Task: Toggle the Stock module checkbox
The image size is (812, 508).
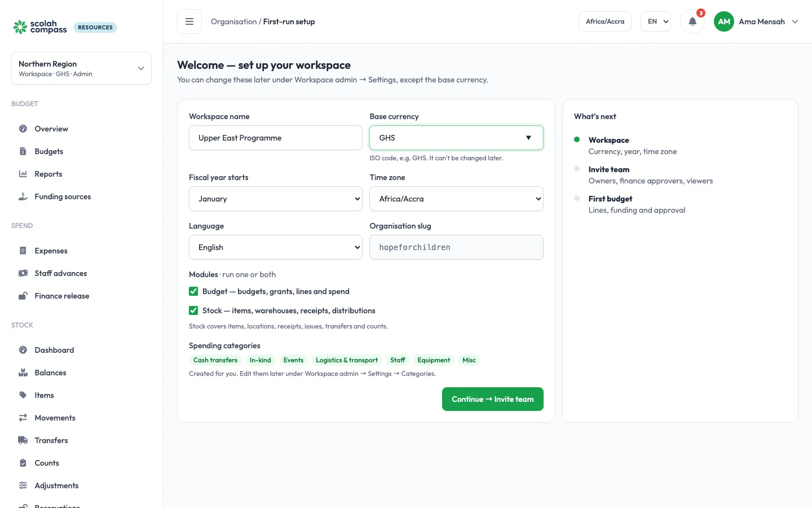Action: 193,310
